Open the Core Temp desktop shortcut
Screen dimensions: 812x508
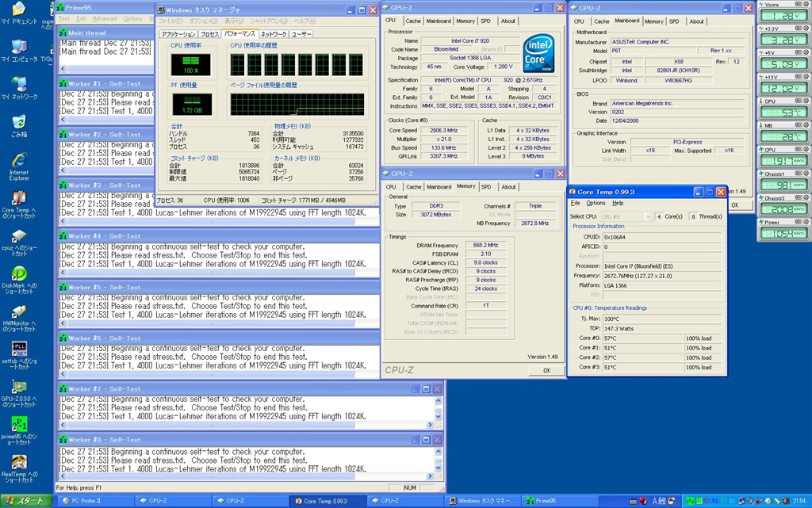pos(19,198)
